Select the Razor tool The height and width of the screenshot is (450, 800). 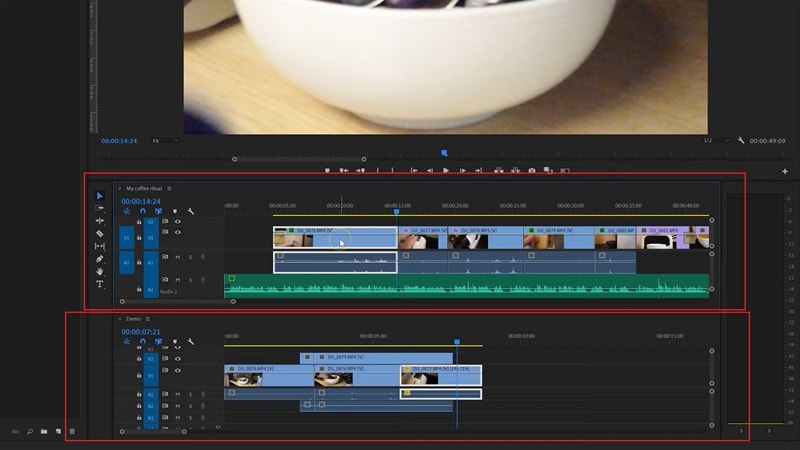tap(99, 234)
